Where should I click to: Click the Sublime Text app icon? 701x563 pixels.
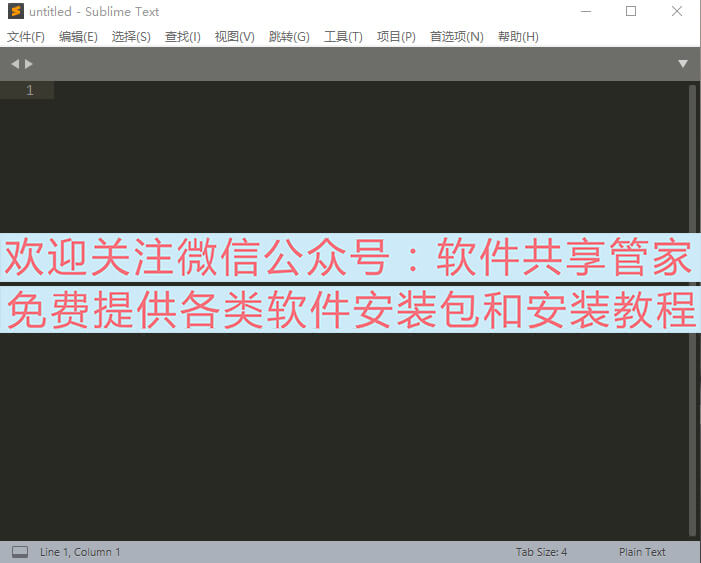16,11
